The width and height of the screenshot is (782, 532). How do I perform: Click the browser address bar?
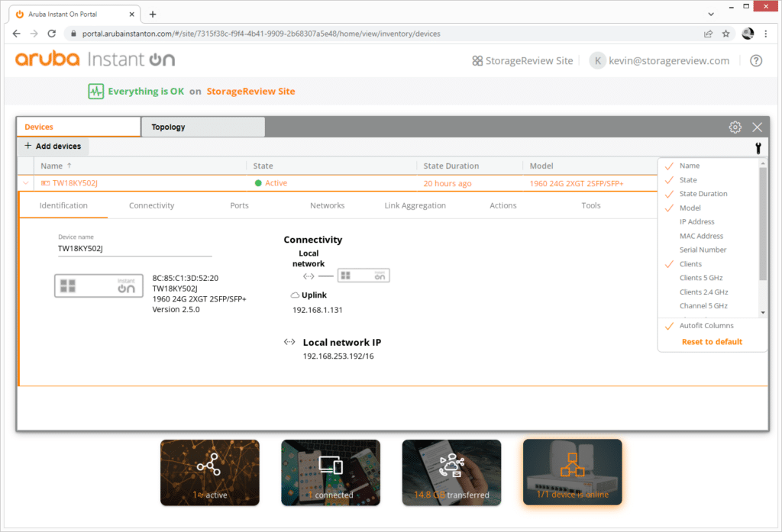[384, 34]
